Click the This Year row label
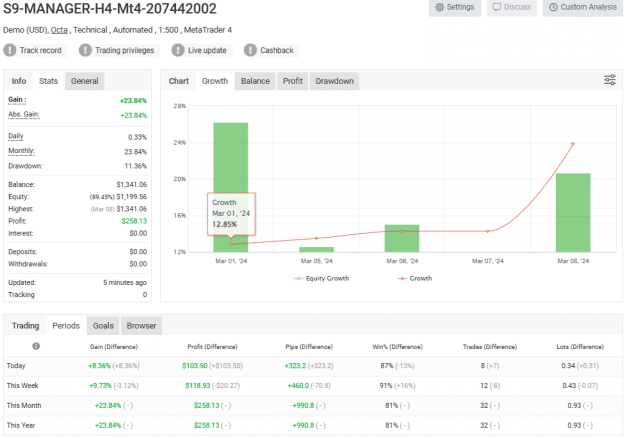The image size is (625, 438). click(x=21, y=426)
